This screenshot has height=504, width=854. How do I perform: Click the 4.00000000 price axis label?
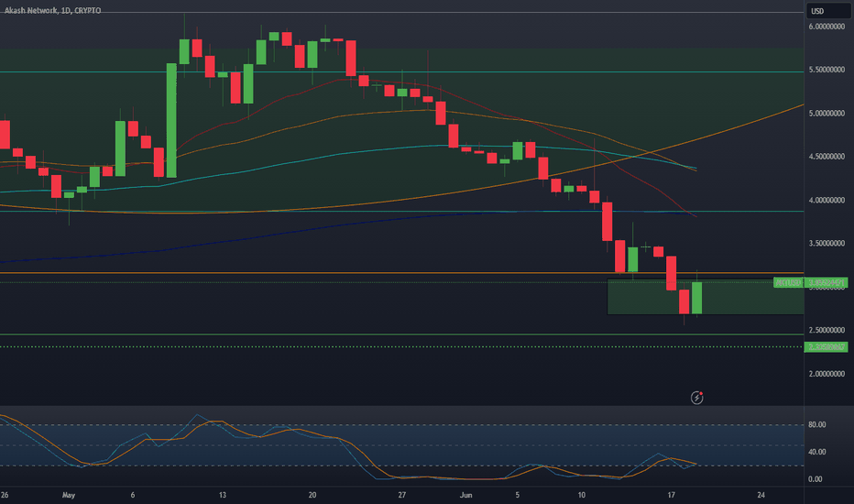click(827, 200)
